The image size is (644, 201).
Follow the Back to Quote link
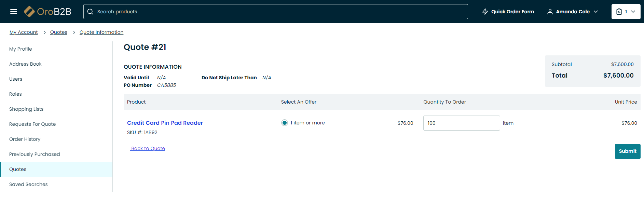(x=148, y=148)
